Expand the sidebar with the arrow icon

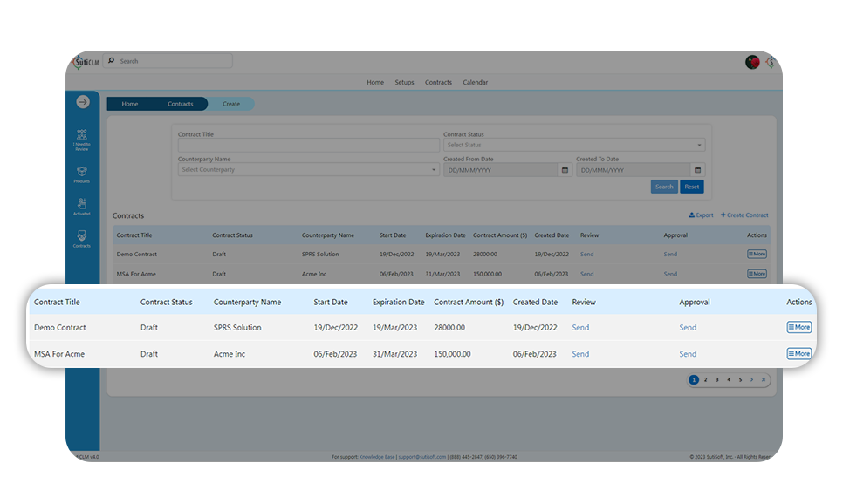coord(83,102)
